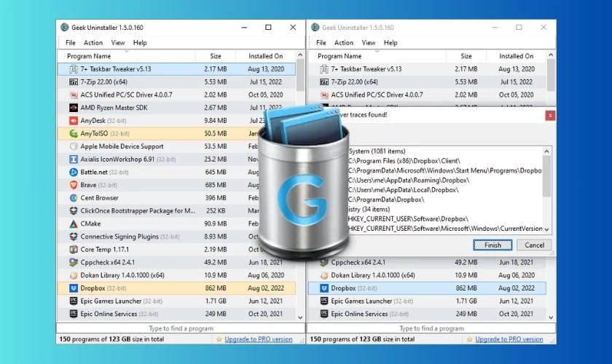The image size is (612, 364).
Task: Focus the search field in left window
Action: (x=181, y=328)
